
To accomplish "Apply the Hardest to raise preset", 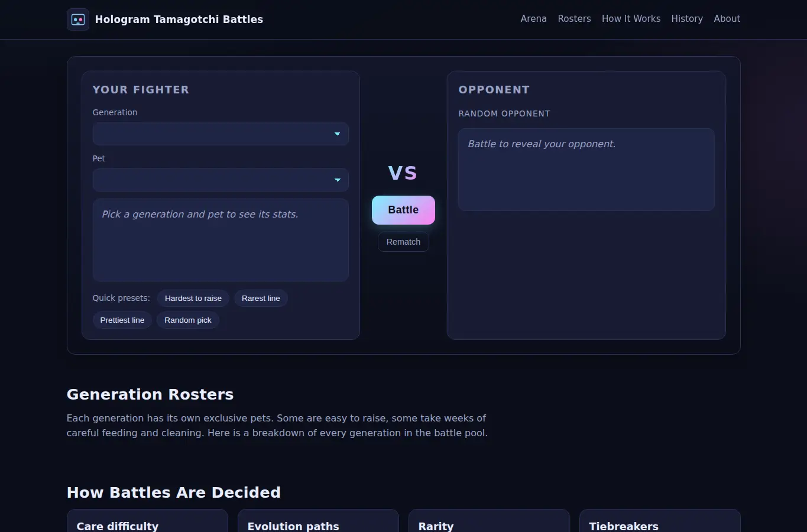I will click(193, 299).
